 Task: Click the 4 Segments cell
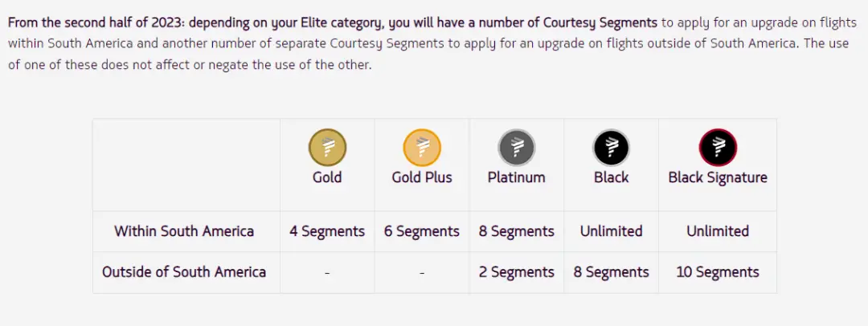[327, 231]
